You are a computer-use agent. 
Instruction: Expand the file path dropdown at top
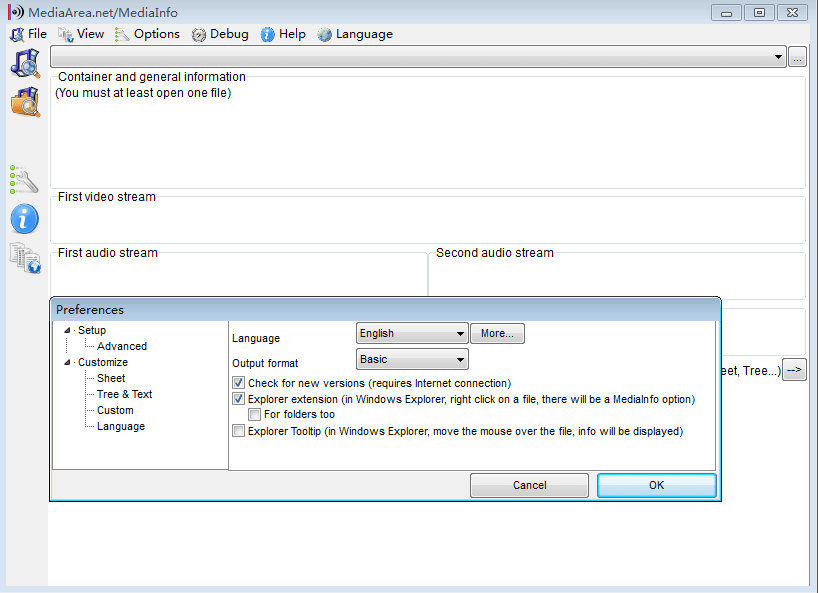779,58
